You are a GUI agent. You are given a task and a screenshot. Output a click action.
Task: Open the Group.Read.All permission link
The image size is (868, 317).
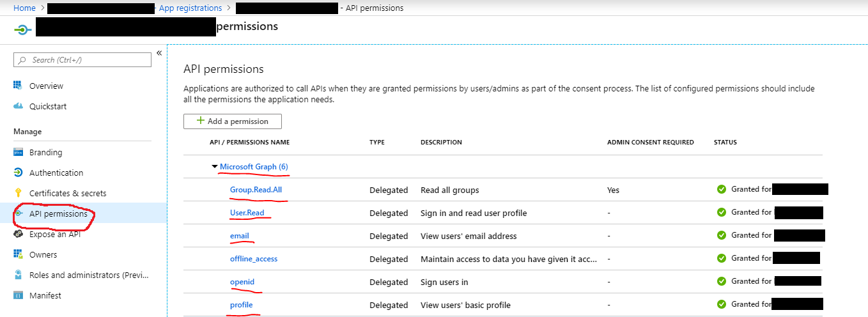[256, 190]
